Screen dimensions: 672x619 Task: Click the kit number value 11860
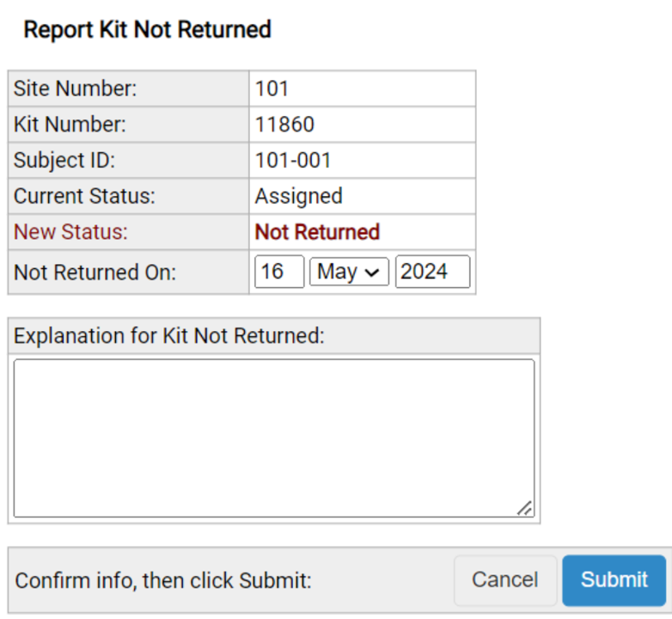(x=284, y=125)
